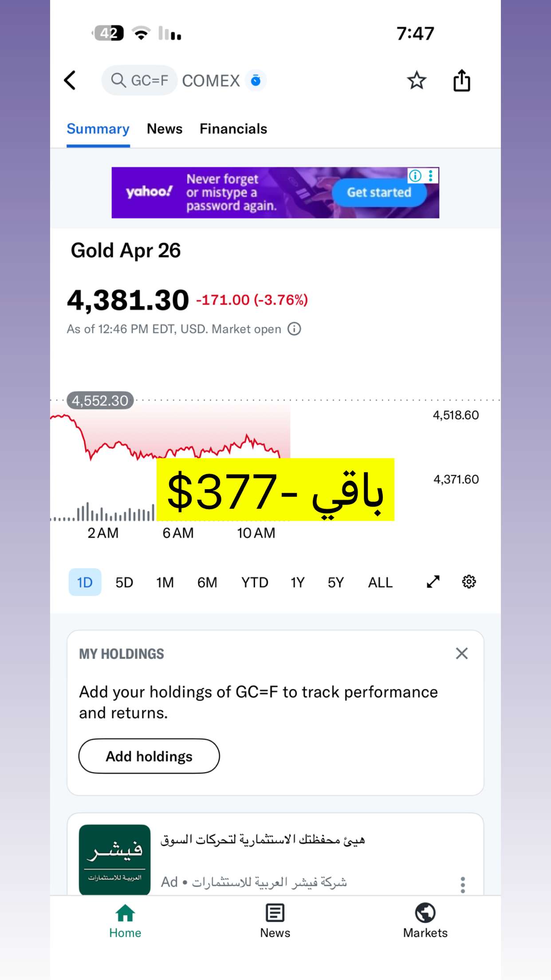Switch to the News tab at top
This screenshot has height=980, width=551.
coord(165,129)
